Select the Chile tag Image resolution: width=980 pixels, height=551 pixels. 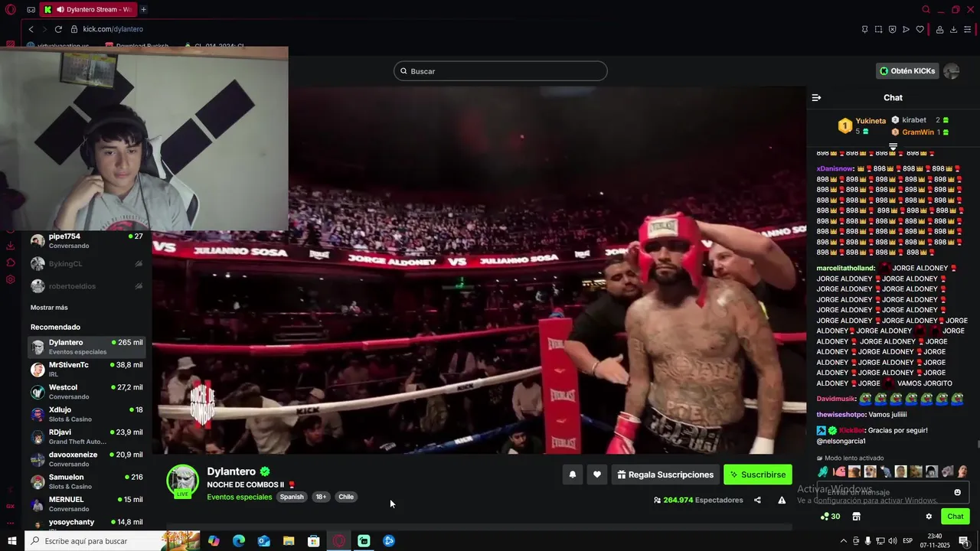point(346,497)
